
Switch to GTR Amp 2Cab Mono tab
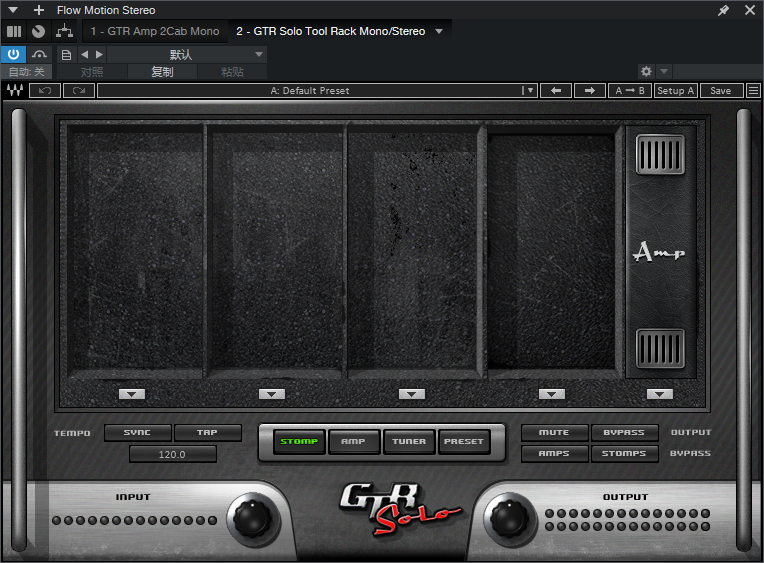(155, 32)
